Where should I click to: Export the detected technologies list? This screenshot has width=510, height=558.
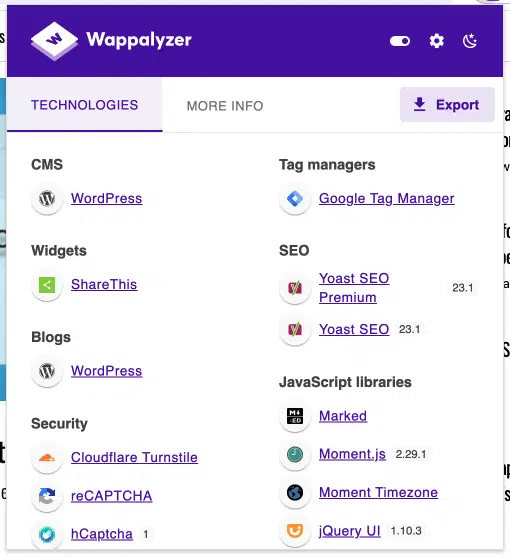point(447,105)
